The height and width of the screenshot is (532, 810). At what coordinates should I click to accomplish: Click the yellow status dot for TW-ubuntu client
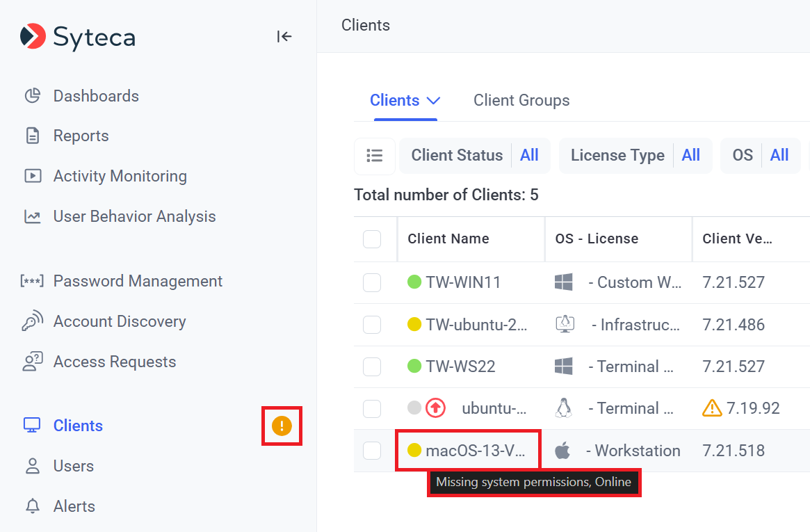point(414,325)
